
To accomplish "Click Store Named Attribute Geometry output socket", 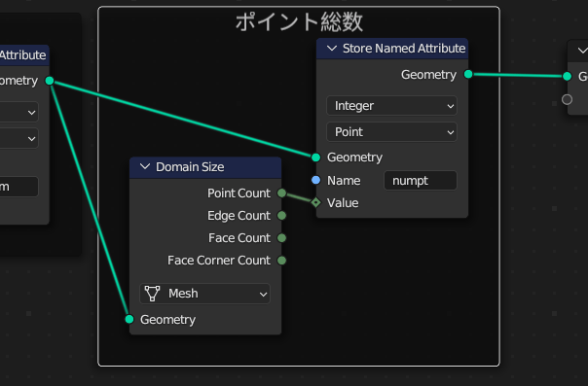I will (468, 75).
